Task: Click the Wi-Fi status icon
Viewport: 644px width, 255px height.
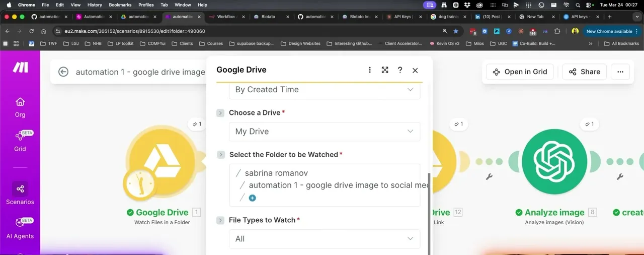Action: [x=566, y=5]
